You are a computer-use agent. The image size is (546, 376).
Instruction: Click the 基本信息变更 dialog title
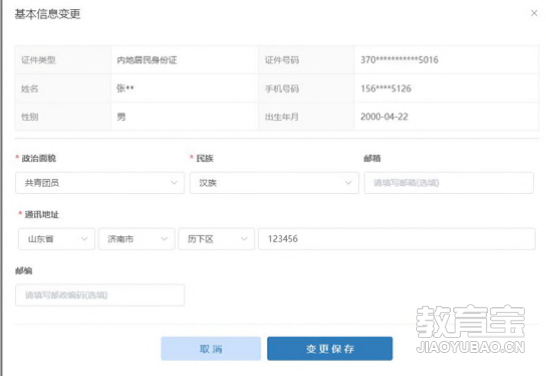click(47, 14)
